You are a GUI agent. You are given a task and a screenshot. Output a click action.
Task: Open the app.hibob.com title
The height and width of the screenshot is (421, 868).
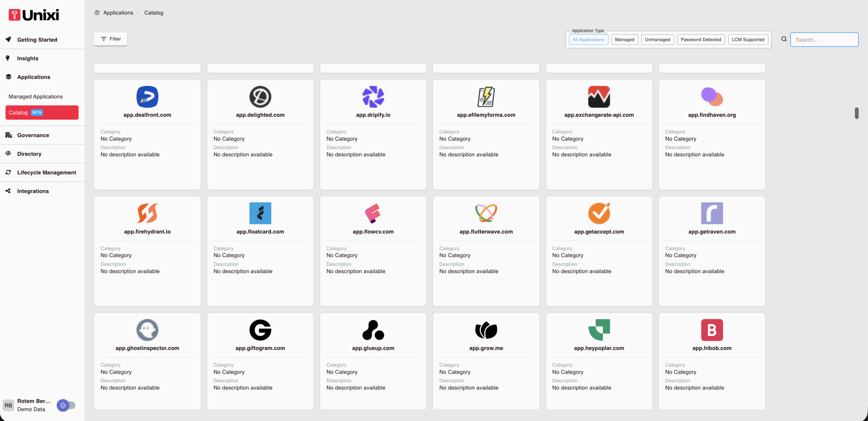coord(712,348)
